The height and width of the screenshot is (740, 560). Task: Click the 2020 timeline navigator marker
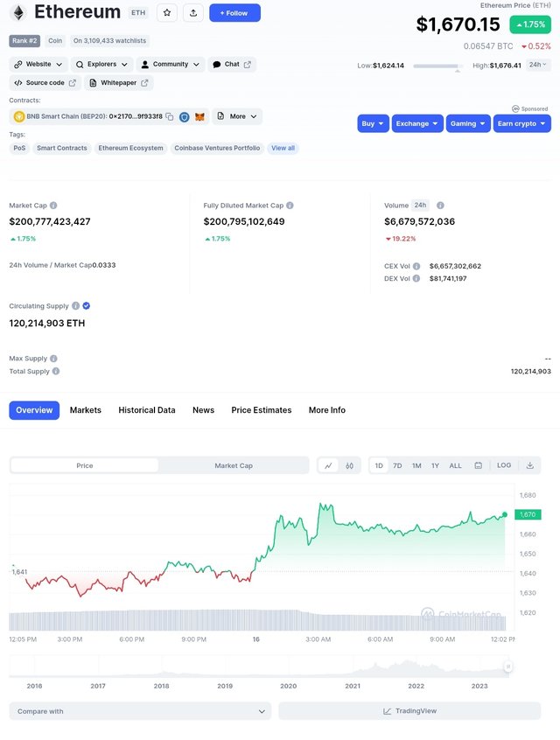tap(289, 686)
